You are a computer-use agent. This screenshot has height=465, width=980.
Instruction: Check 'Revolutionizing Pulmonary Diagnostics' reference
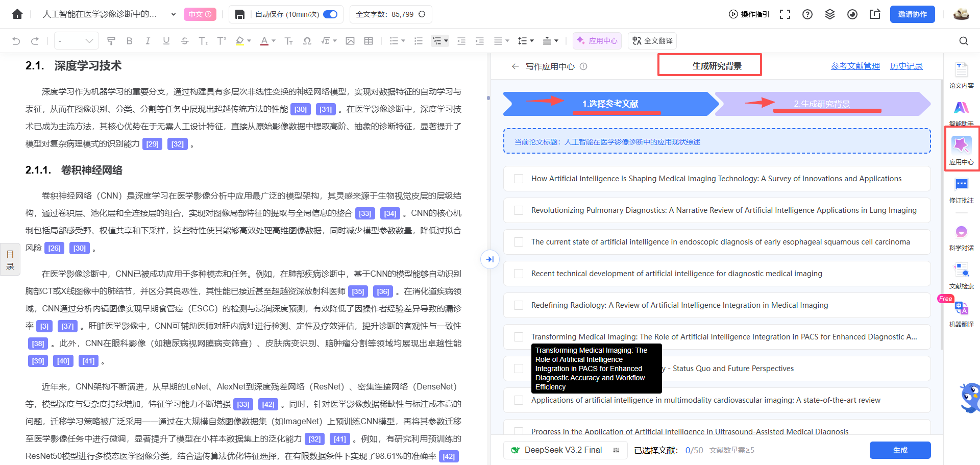coord(519,210)
